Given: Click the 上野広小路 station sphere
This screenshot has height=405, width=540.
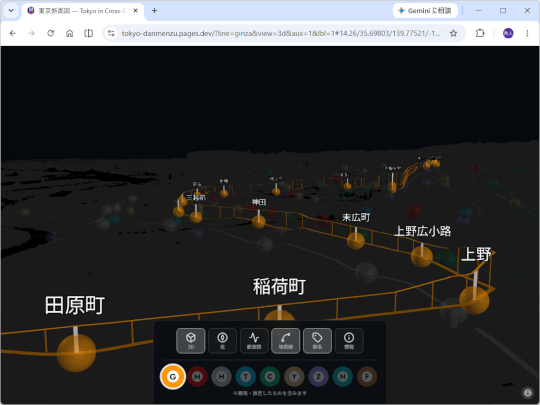Looking at the screenshot, I should click(x=422, y=257).
